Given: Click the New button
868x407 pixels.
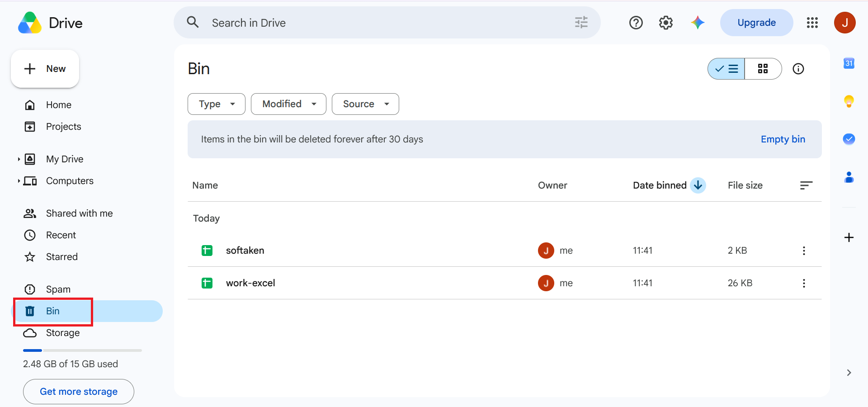Looking at the screenshot, I should pos(45,69).
